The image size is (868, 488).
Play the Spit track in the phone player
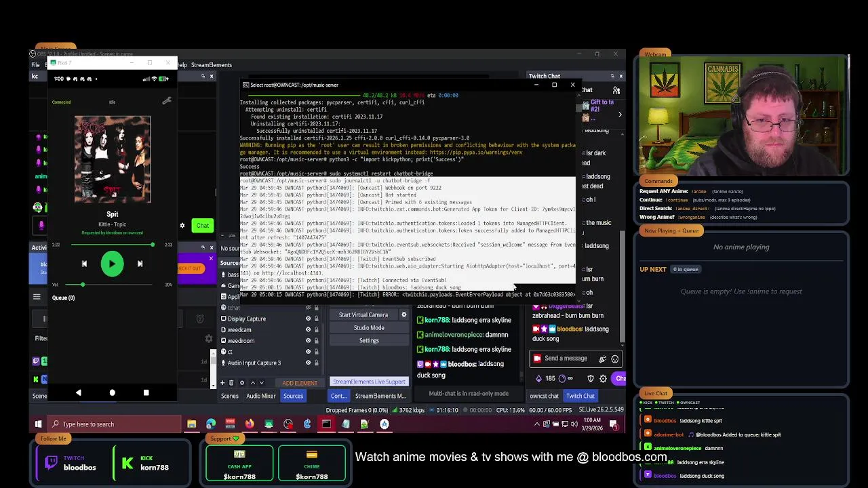[112, 264]
